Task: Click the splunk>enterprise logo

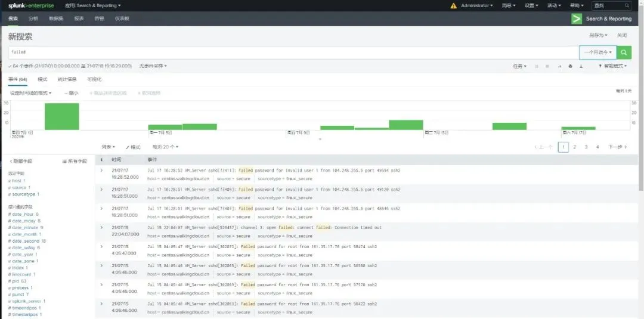Action: (x=31, y=6)
